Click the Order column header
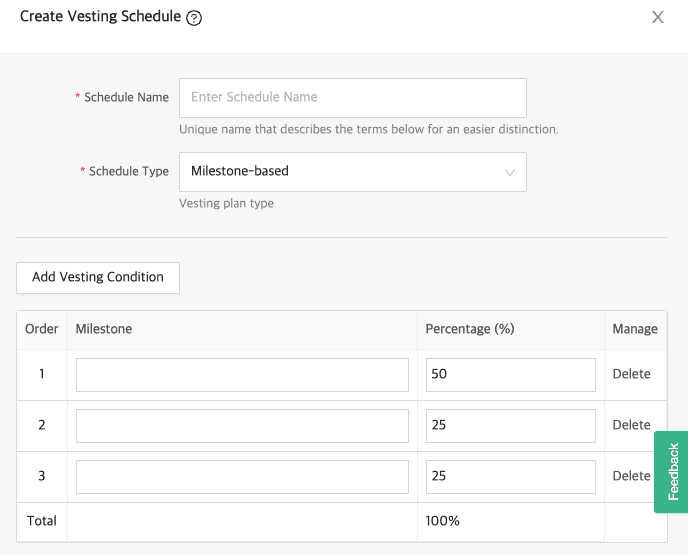This screenshot has height=555, width=688. pyautogui.click(x=42, y=329)
